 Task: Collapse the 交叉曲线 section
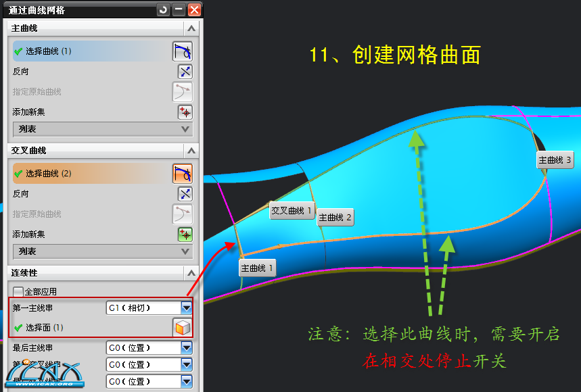pyautogui.click(x=191, y=151)
